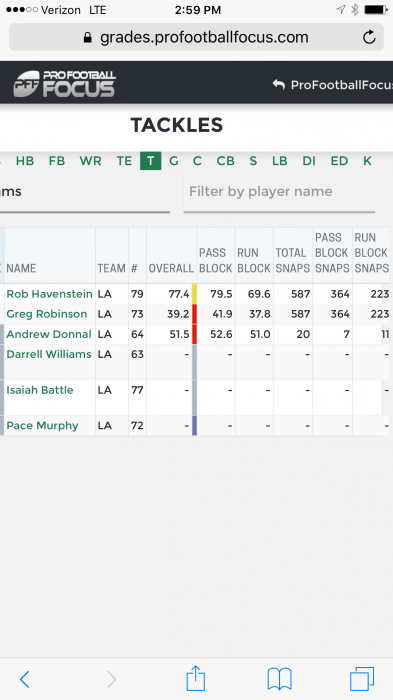This screenshot has width=393, height=700.
Task: Open Rob Havenstein's player link
Action: click(x=50, y=294)
